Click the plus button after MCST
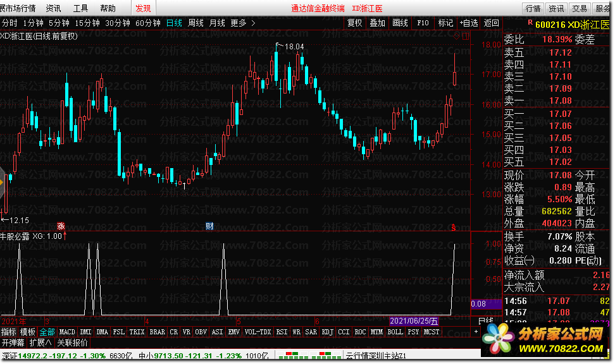This screenshot has width=615, height=364. tap(476, 332)
